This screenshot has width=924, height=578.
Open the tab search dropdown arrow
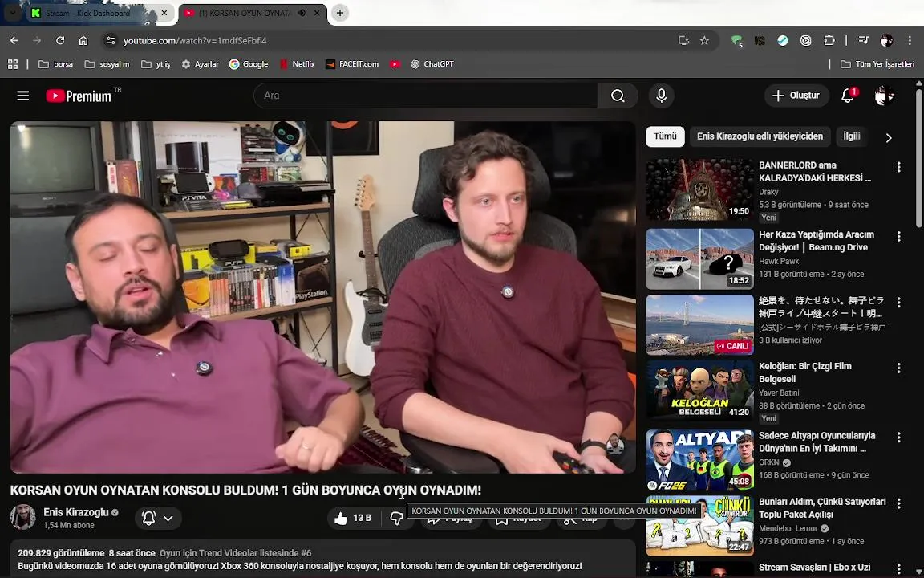coord(12,12)
